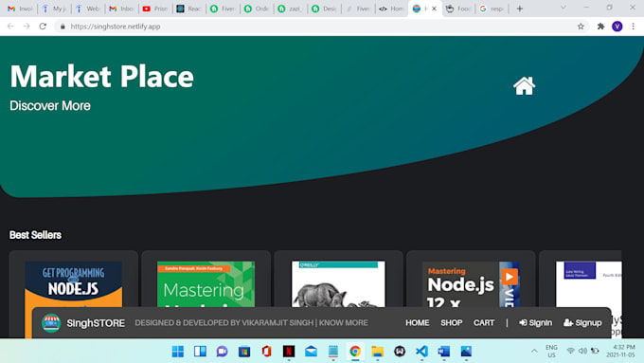The image size is (644, 363).
Task: Click the Signup link
Action: [x=582, y=323]
